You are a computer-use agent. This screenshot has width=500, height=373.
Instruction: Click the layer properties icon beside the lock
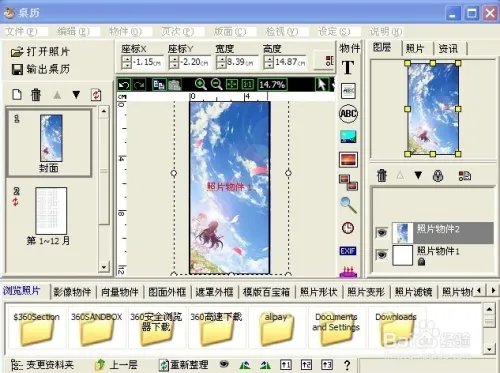[x=464, y=175]
